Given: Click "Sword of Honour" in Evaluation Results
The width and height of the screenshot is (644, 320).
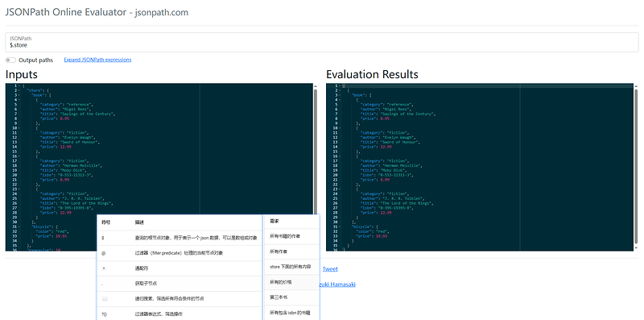Looking at the screenshot, I should pyautogui.click(x=400, y=142).
